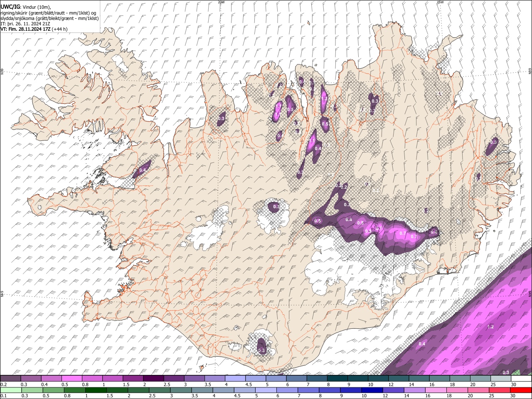Click the 1.1 value in north-central snow band
The height and width of the screenshot is (399, 532).
tap(312, 141)
